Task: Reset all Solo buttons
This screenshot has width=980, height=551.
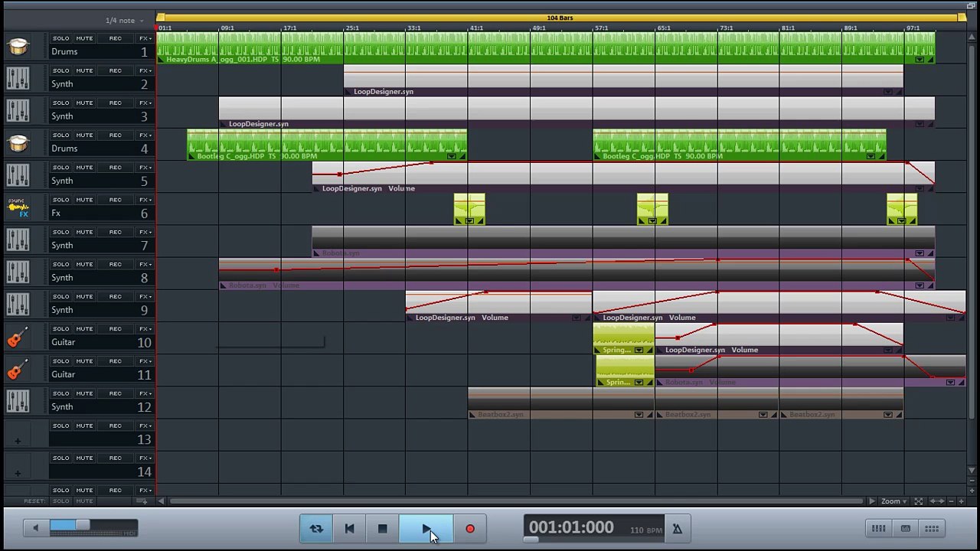Action: pyautogui.click(x=60, y=501)
